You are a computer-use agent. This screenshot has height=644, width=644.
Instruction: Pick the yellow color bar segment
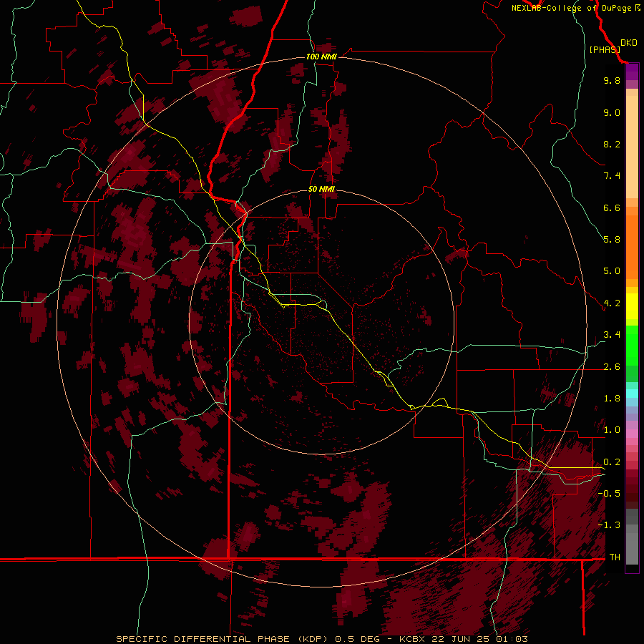[632, 306]
